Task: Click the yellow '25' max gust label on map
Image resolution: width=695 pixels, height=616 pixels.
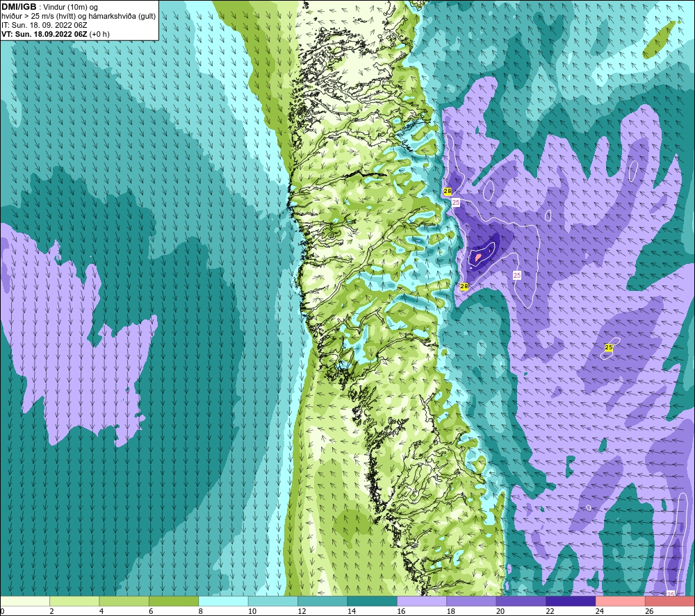Action: point(609,348)
